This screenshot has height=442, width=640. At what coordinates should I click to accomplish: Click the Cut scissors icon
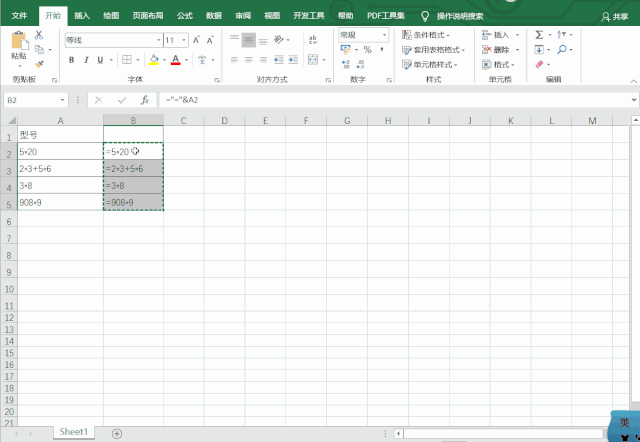[39, 35]
